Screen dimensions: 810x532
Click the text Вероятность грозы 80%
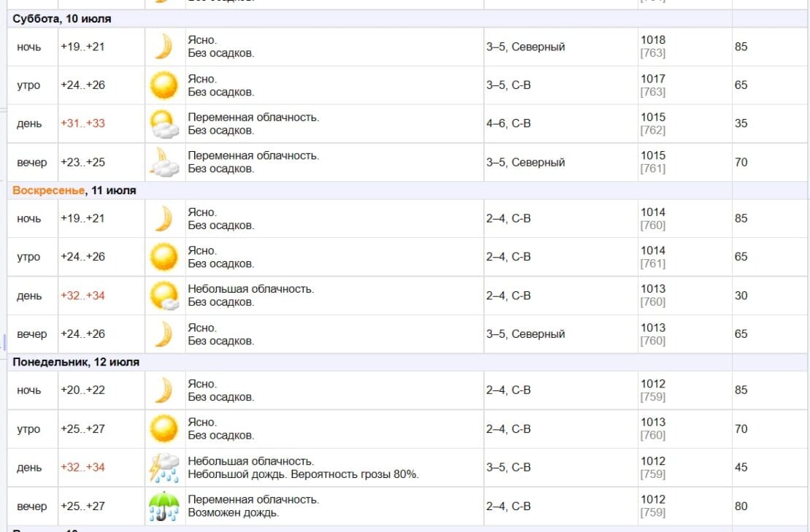[x=355, y=474]
